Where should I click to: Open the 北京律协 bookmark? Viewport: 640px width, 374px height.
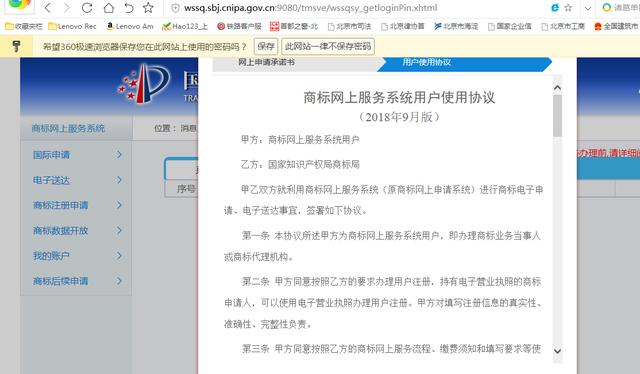(402, 26)
